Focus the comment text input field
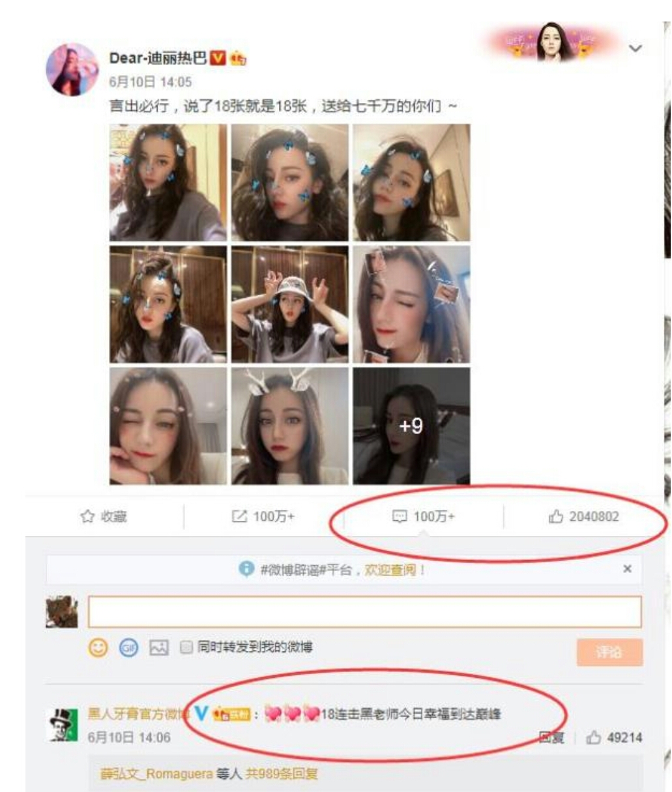The image size is (672, 792). click(364, 611)
